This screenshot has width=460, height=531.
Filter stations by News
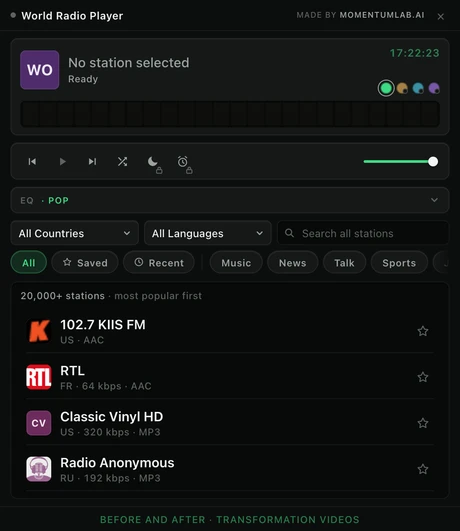293,262
